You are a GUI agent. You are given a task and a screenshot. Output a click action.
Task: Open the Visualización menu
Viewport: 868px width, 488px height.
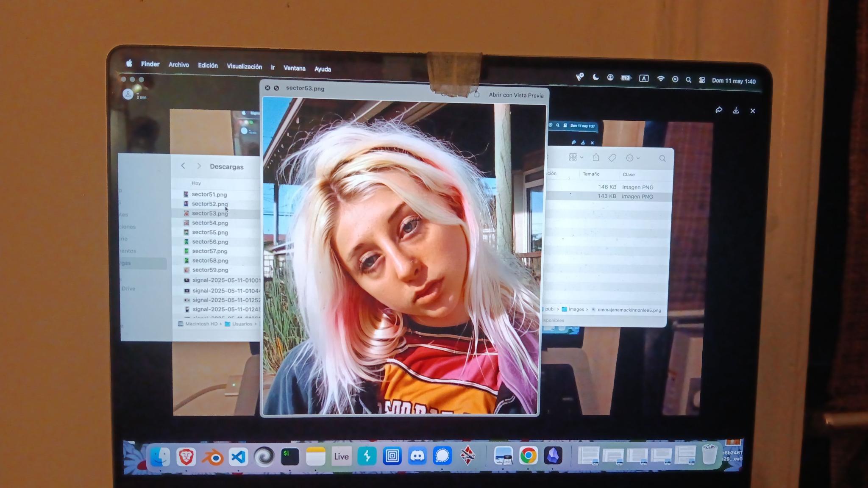244,67
